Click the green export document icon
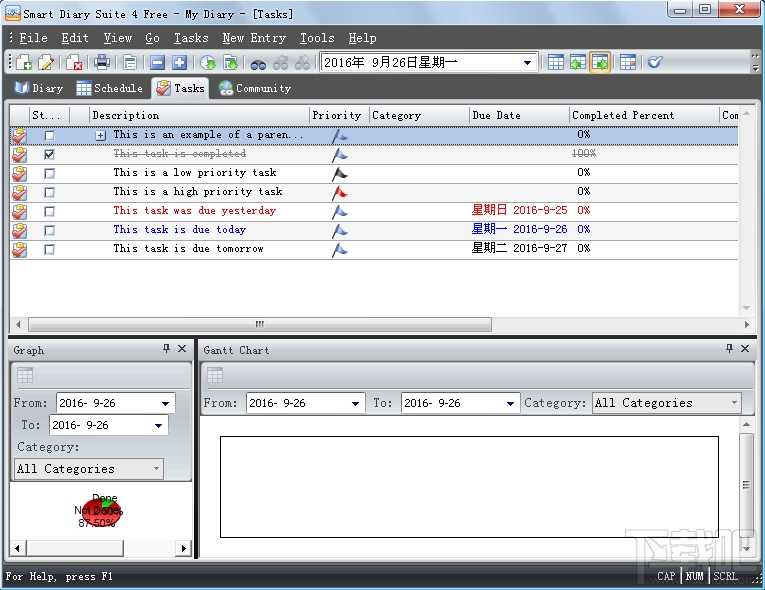This screenshot has width=765, height=590. click(230, 62)
